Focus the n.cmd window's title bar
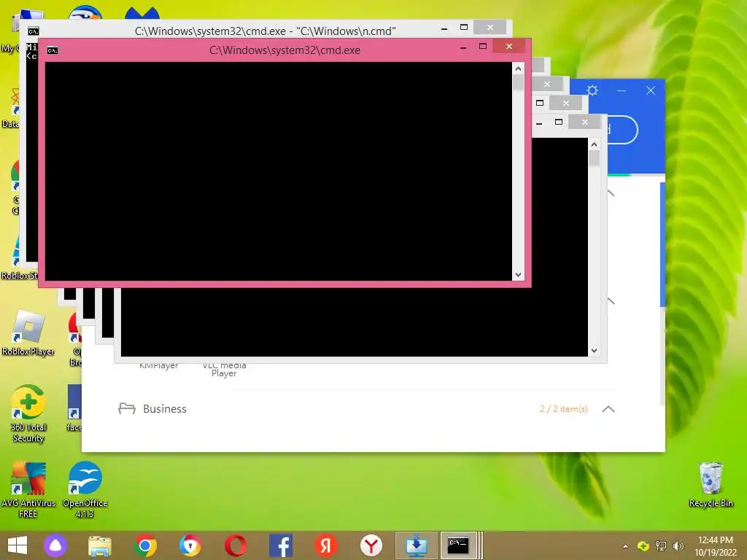The width and height of the screenshot is (747, 560). (x=265, y=31)
